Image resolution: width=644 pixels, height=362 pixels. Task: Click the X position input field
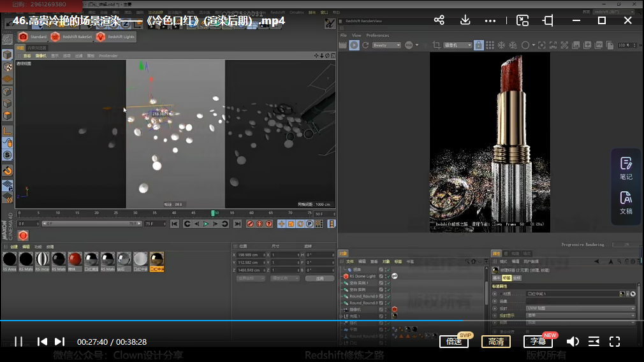tap(251, 255)
